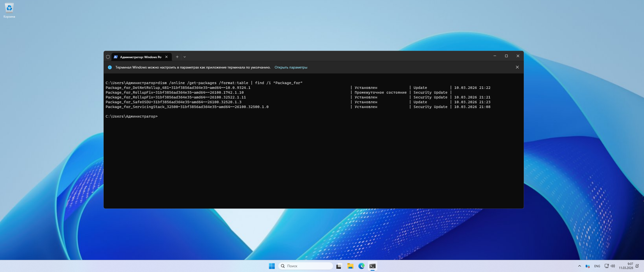Viewport: 644px width, 272px height.
Task: Expand the hidden tray icons chevron
Action: coord(580,266)
